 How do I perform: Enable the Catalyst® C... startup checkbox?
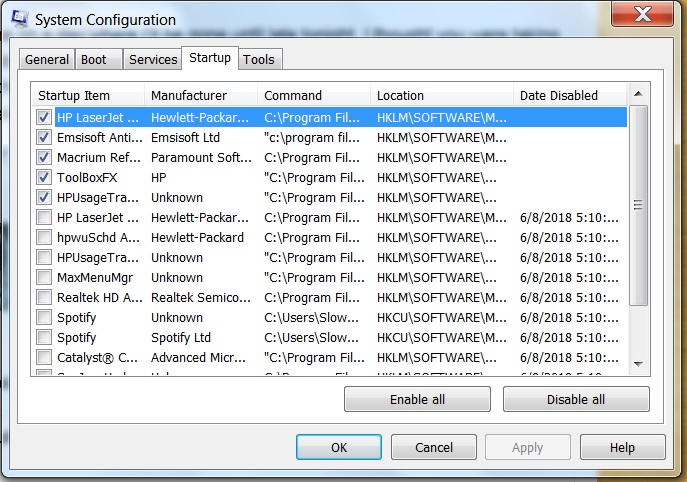tap(44, 358)
